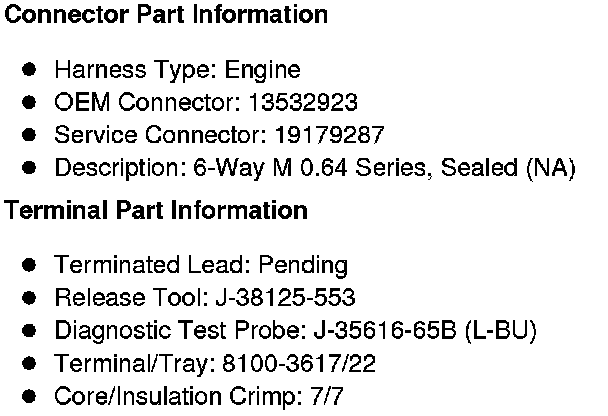Click the Release Tool J-38125-553 text
608x416 pixels.
pos(205,298)
